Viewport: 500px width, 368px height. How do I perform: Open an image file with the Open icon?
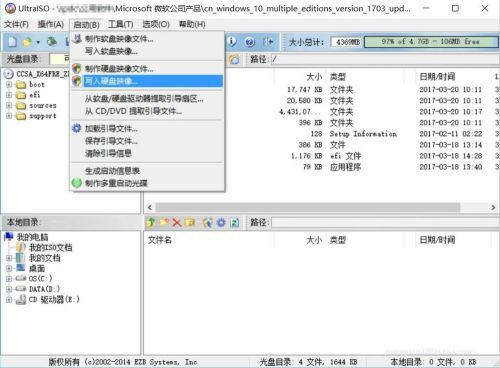[27, 42]
